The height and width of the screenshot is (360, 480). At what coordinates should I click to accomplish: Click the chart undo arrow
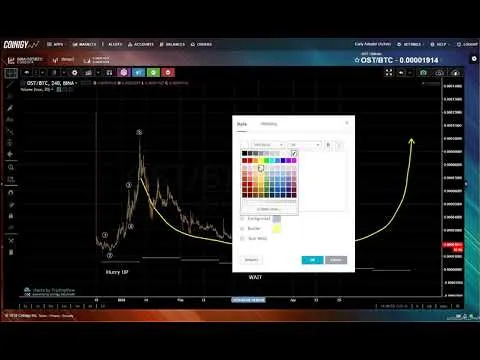401,73
